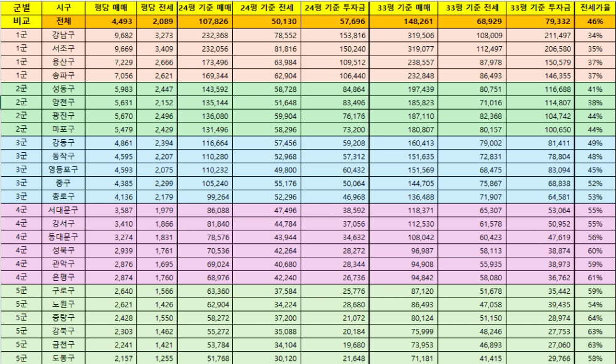Click 강동구's 전세가율 49% cell
This screenshot has height=364, width=616.
(x=595, y=143)
